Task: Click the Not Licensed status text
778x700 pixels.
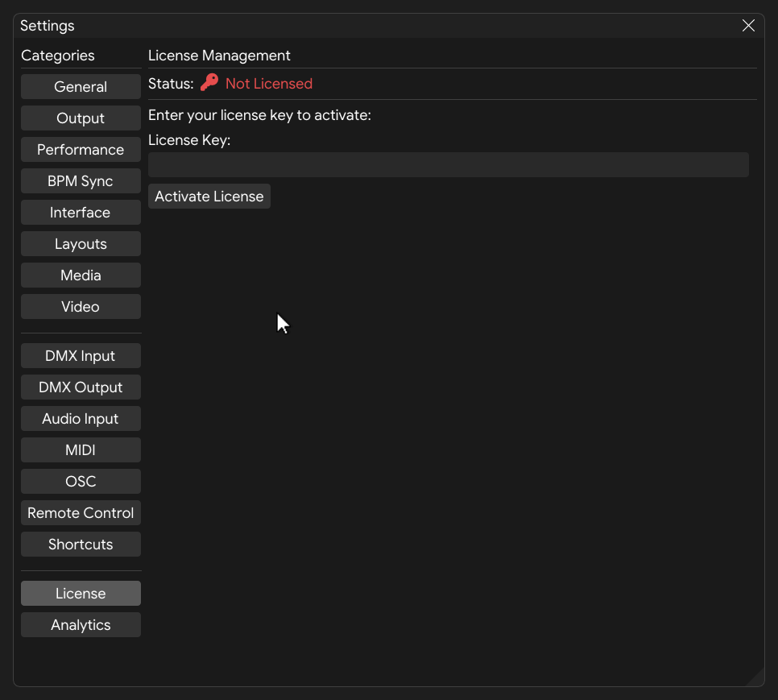Action: (x=269, y=83)
